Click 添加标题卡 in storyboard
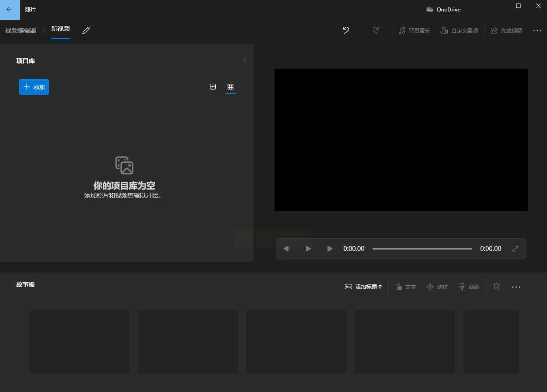This screenshot has height=392, width=547. [x=363, y=287]
